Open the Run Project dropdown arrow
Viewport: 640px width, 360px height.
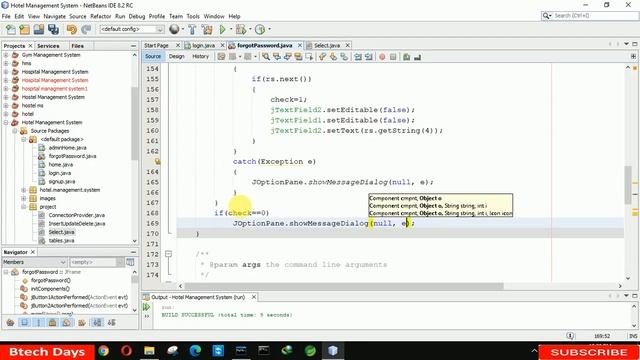(x=231, y=29)
